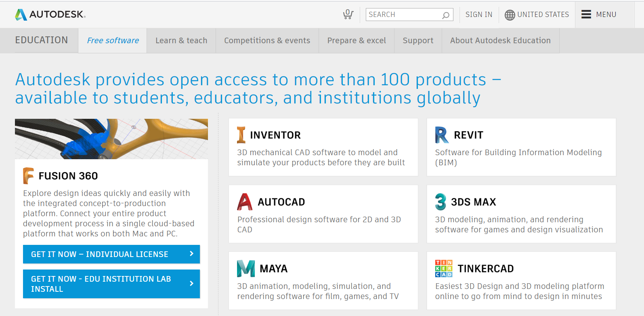Open the 3DS MAX product title

pos(474,202)
